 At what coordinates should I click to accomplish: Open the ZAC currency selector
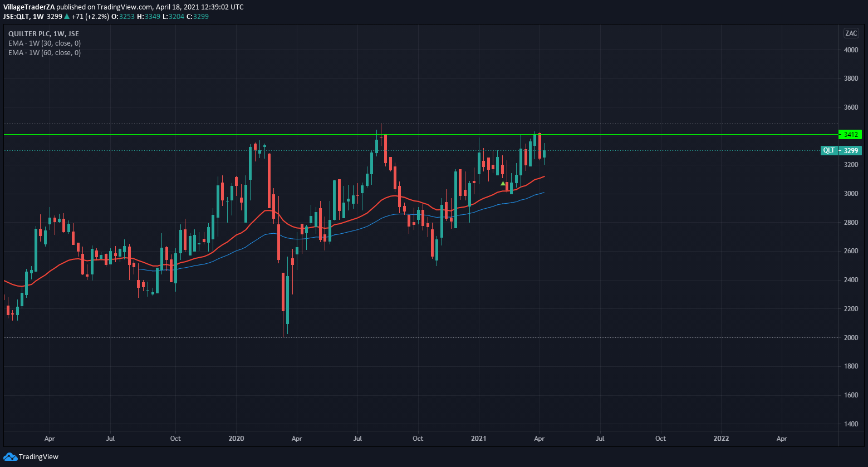tap(851, 33)
